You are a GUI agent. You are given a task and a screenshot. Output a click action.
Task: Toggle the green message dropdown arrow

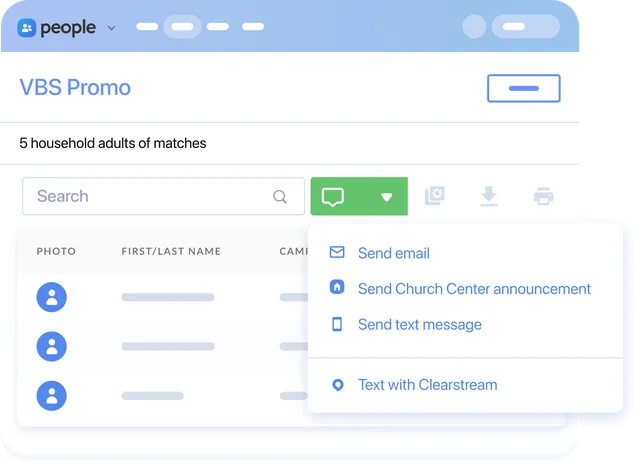coord(386,197)
